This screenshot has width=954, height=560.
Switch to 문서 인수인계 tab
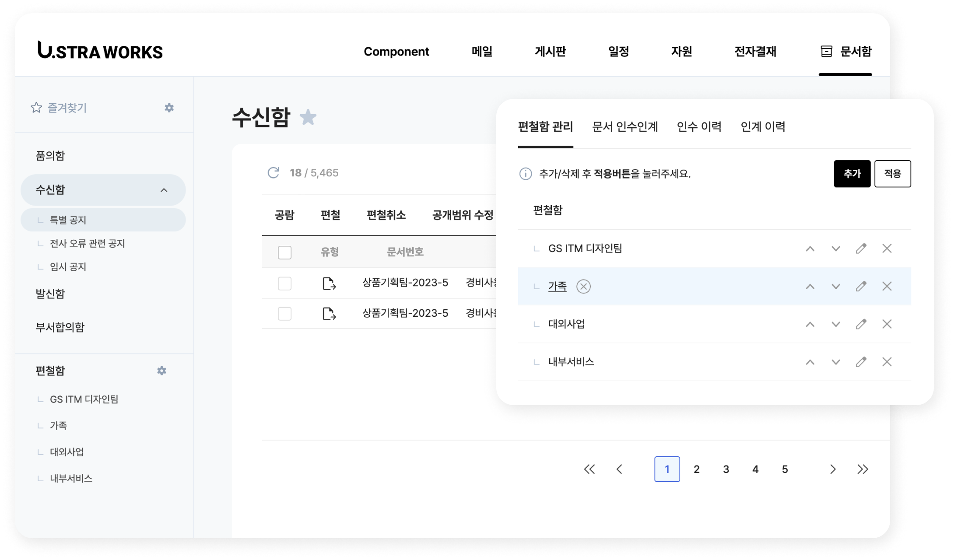tap(624, 126)
